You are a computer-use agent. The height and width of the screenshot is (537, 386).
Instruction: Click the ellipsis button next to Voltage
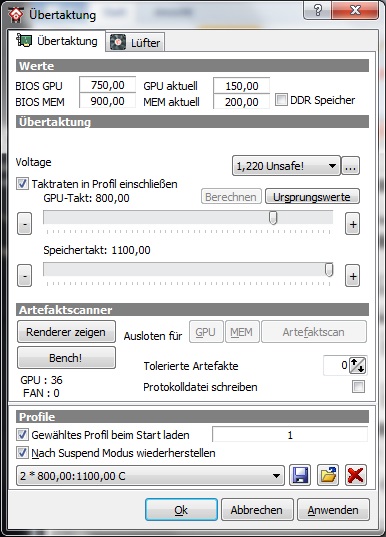[351, 166]
